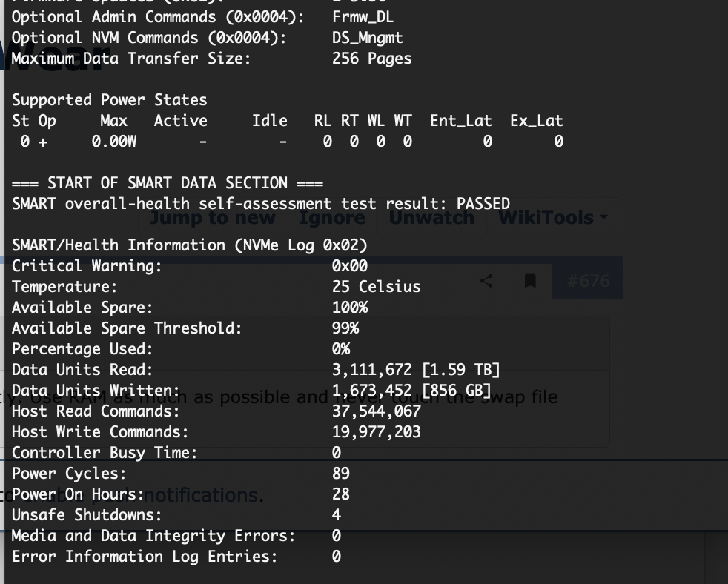Click the 'Maximum Data Transfer Size:' label
Image resolution: width=728 pixels, height=584 pixels.
[131, 59]
